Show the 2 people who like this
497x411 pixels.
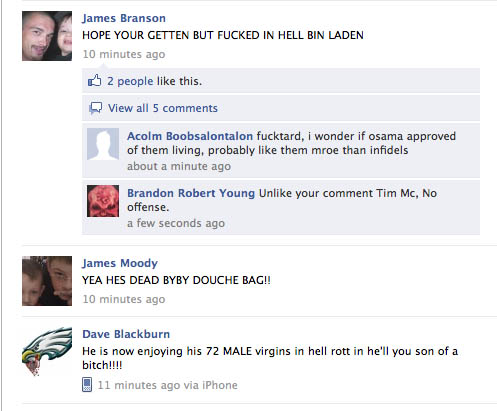click(x=130, y=81)
